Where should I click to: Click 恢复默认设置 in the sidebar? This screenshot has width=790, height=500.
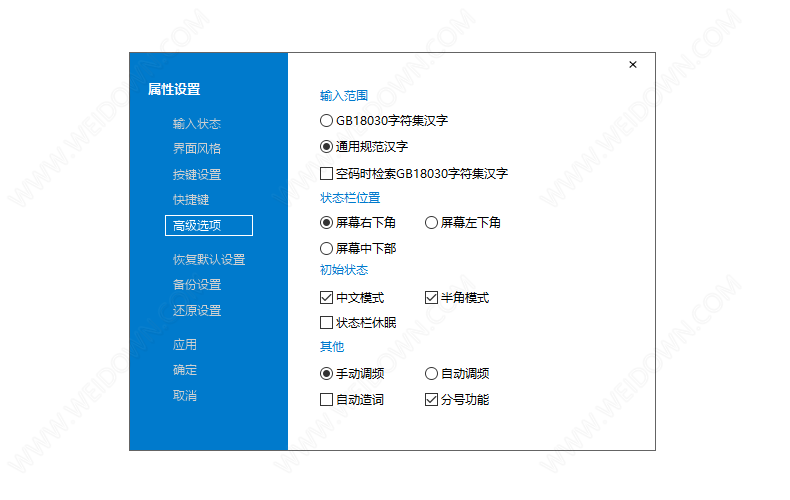pos(209,260)
